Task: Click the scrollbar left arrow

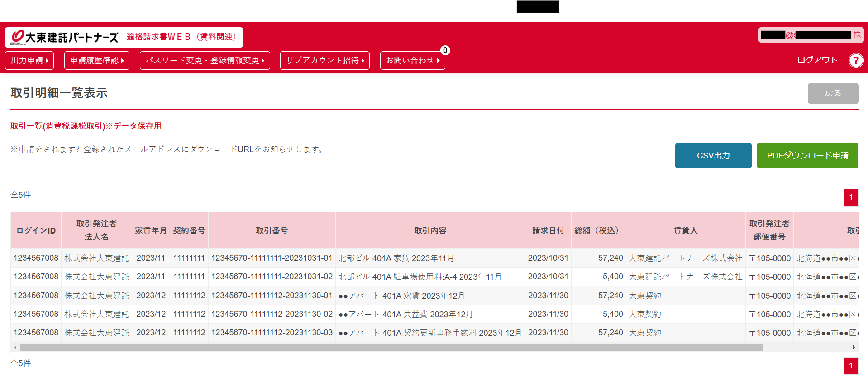Action: [x=15, y=348]
